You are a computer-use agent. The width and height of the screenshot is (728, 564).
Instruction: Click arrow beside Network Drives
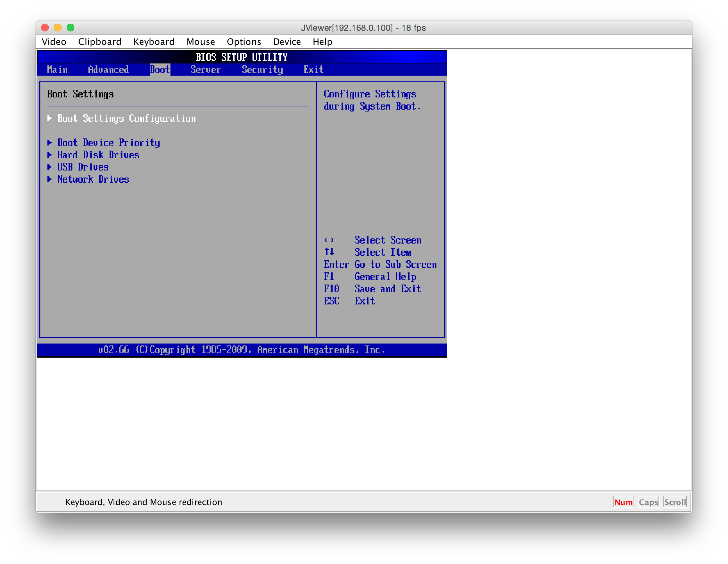tap(50, 179)
